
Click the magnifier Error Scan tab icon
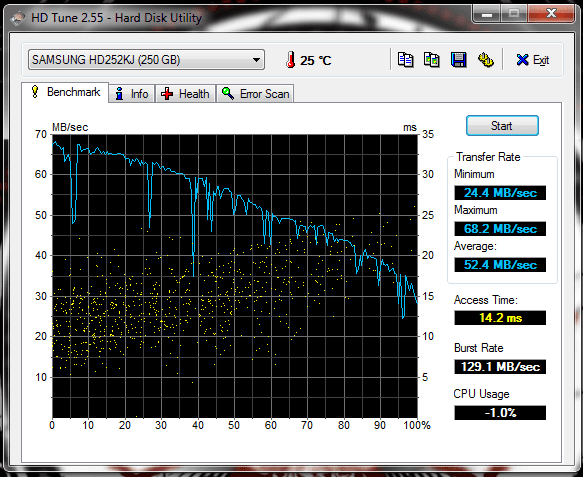point(228,93)
